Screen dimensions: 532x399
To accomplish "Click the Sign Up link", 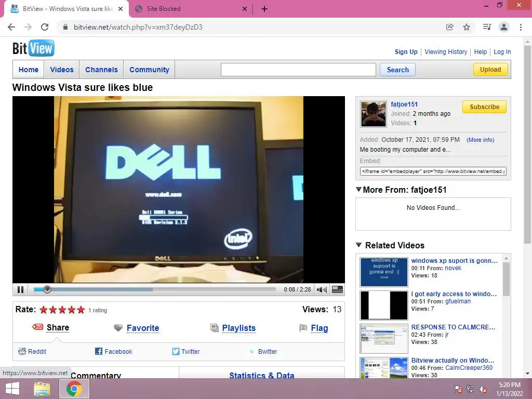I will click(406, 51).
